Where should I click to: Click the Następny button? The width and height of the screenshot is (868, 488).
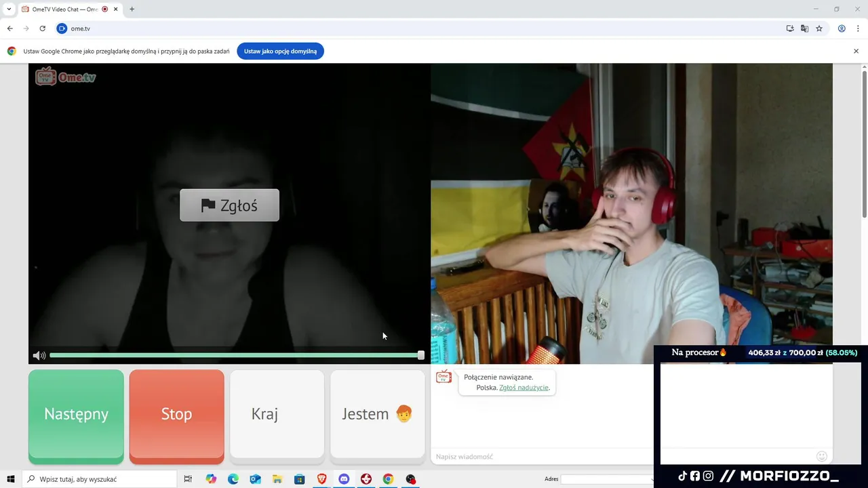(x=76, y=416)
